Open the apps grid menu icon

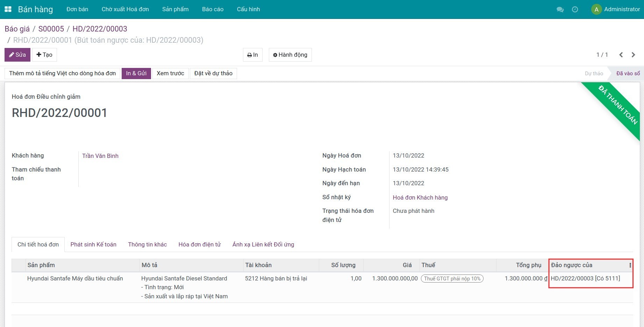8,9
